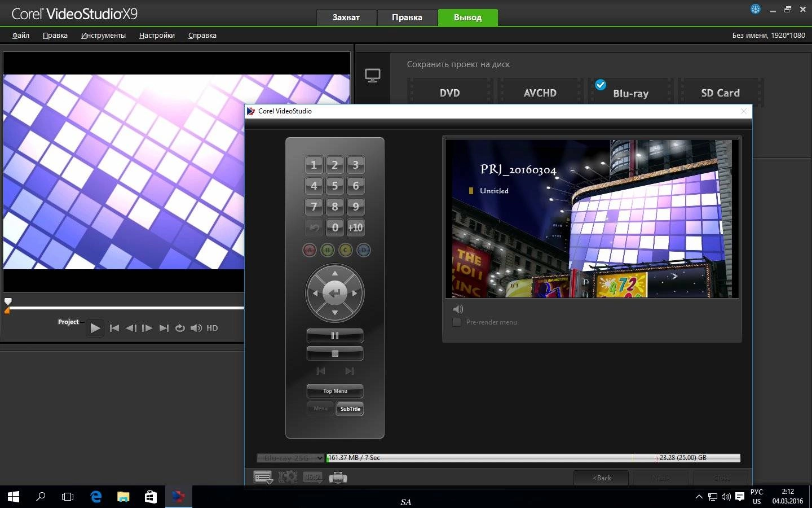The width and height of the screenshot is (812, 508).
Task: Step to next frame in preview
Action: [x=147, y=328]
